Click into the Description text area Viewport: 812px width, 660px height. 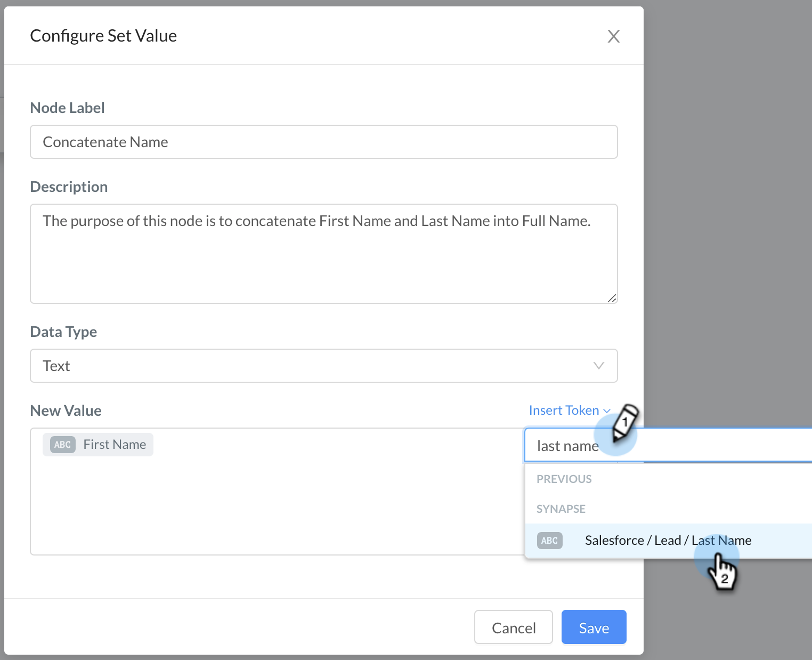coord(324,254)
